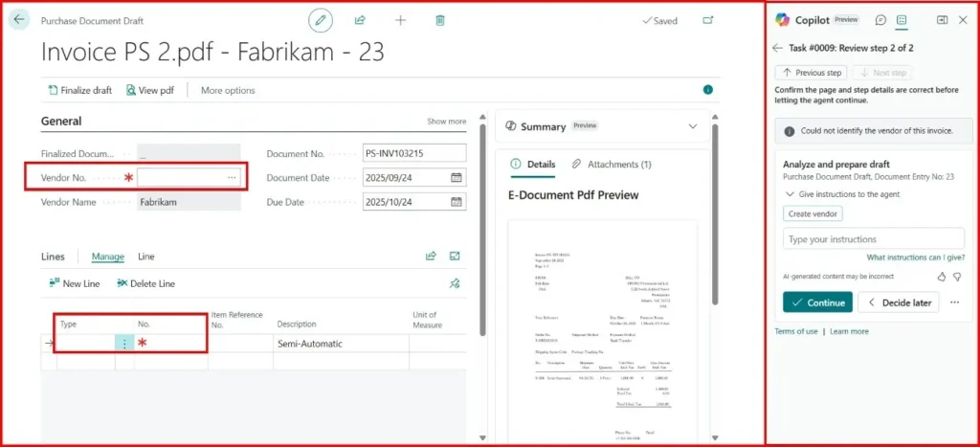The width and height of the screenshot is (980, 447).
Task: Open the Manage tab in Lines
Action: point(108,257)
